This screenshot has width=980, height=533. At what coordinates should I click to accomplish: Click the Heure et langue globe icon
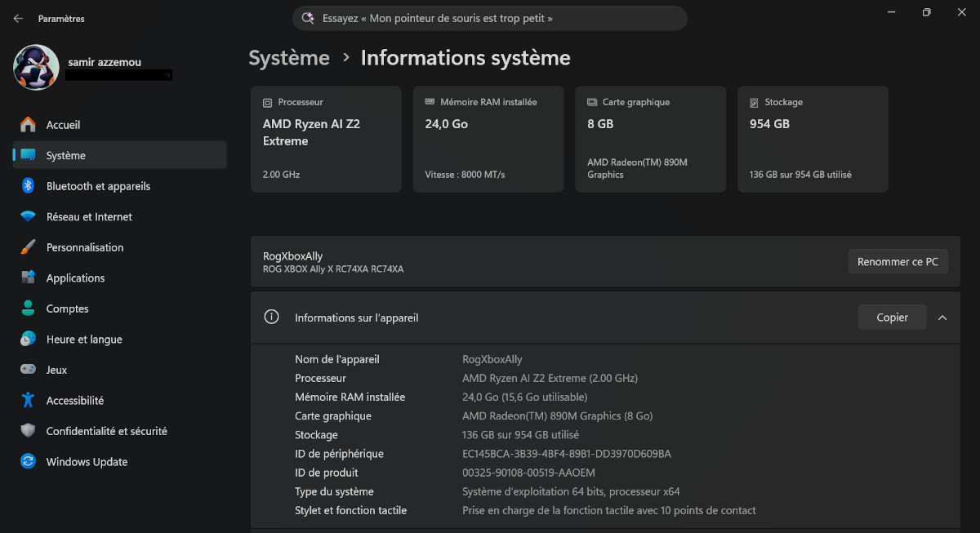tap(28, 339)
